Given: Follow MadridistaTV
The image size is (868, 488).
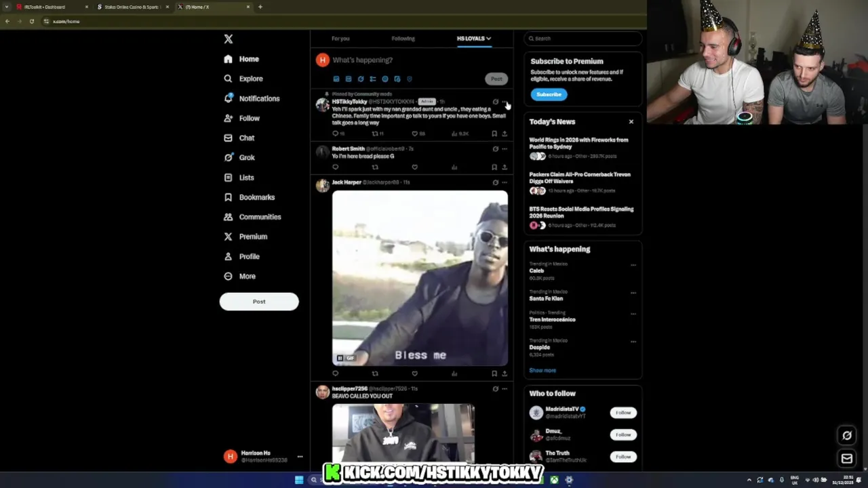Looking at the screenshot, I should [623, 413].
